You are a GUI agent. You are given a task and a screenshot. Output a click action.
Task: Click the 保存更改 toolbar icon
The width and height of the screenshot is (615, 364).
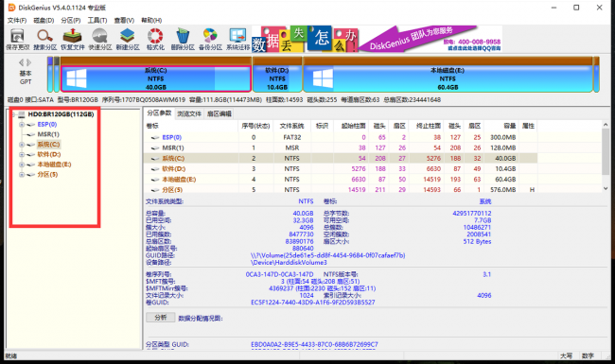[17, 39]
